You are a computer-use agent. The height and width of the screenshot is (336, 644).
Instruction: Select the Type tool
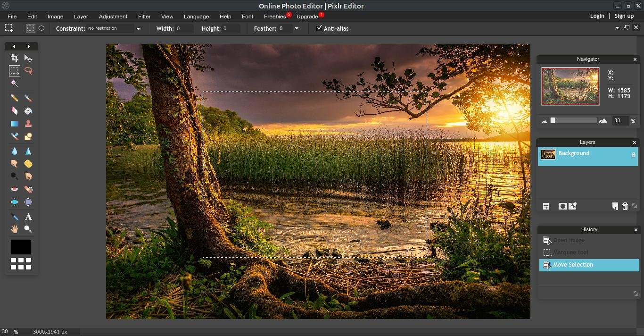tap(28, 217)
